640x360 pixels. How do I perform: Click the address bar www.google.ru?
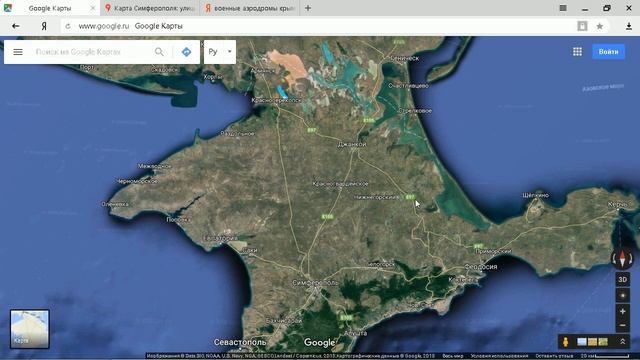click(104, 26)
